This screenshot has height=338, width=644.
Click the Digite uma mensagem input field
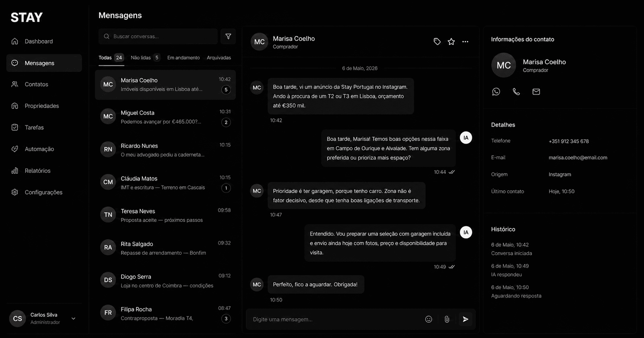(335, 319)
